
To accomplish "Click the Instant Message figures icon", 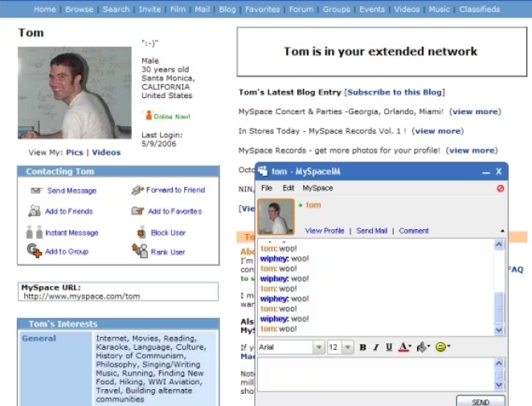I will click(35, 232).
